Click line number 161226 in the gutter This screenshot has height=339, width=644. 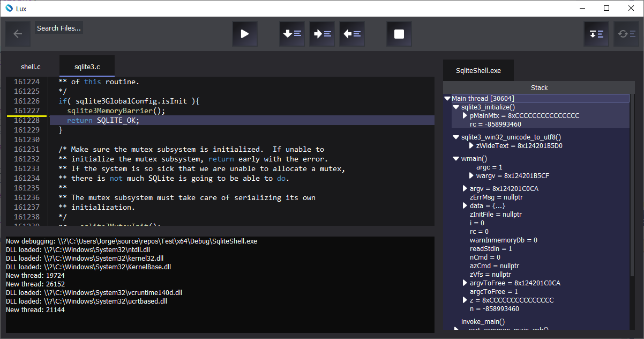[27, 101]
